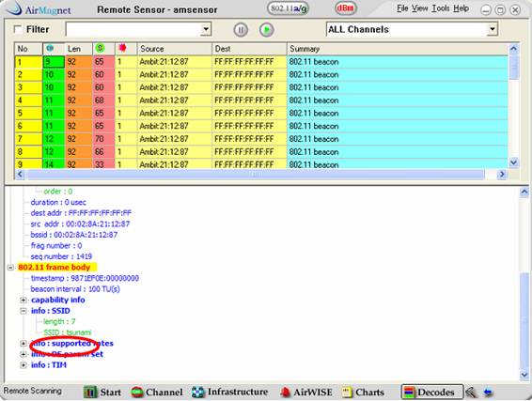Open the filter expression dropdown
The image size is (532, 401).
206,29
